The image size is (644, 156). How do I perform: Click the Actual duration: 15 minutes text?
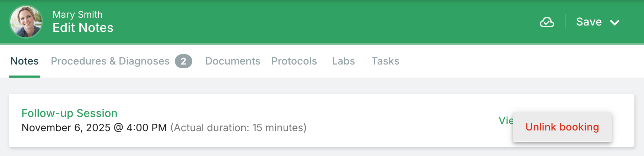tap(238, 128)
